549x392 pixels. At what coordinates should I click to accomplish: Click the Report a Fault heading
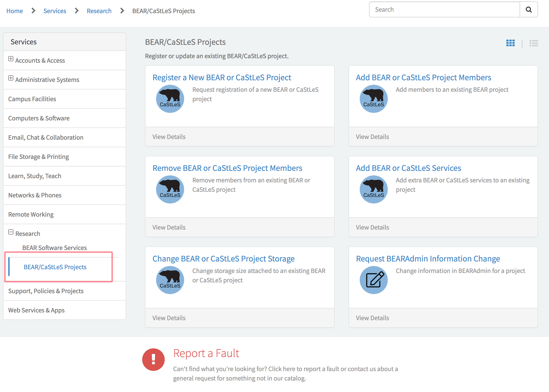206,353
